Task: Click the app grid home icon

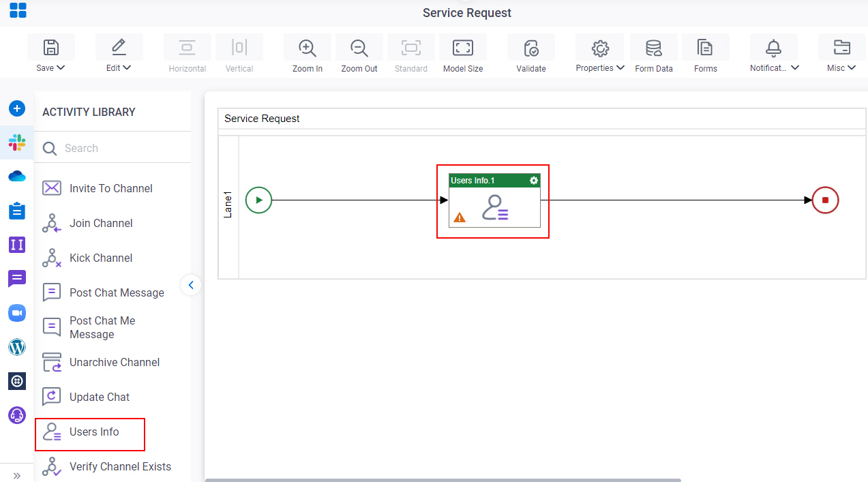Action: click(18, 10)
